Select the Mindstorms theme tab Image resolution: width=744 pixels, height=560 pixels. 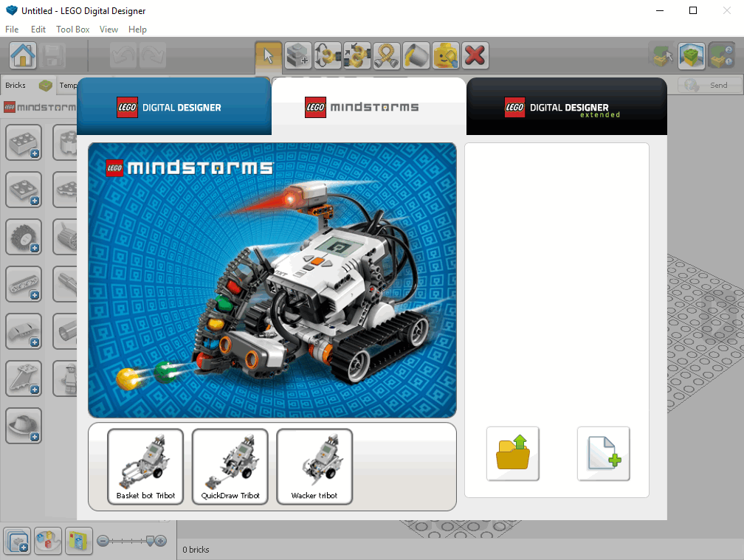click(369, 107)
